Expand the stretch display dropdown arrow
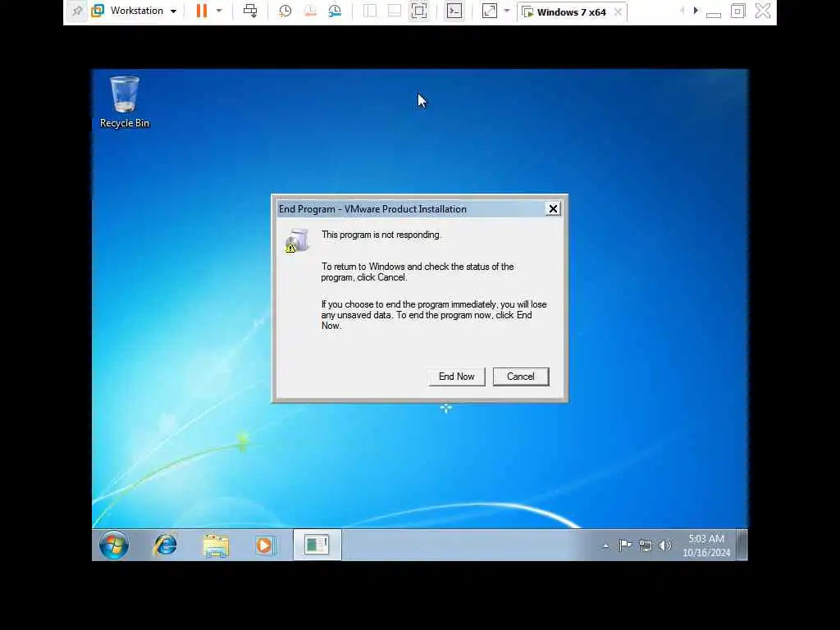Viewport: 840px width, 630px height. pyautogui.click(x=507, y=11)
